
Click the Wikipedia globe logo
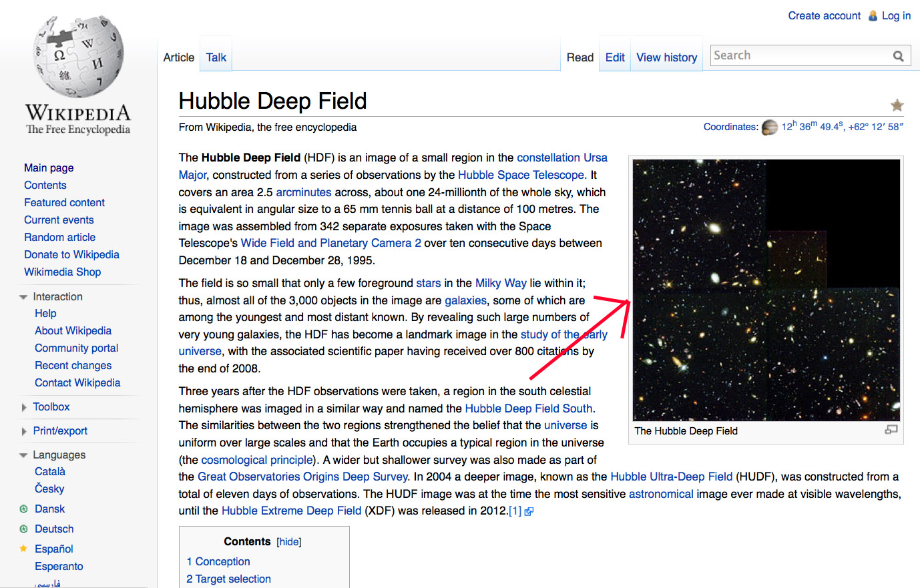click(78, 57)
